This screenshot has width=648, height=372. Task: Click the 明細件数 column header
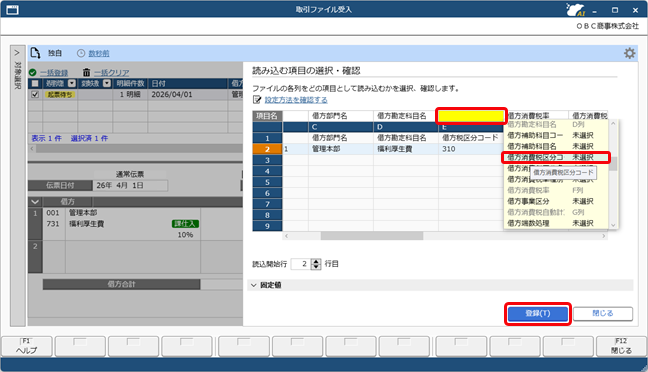pyautogui.click(x=130, y=83)
